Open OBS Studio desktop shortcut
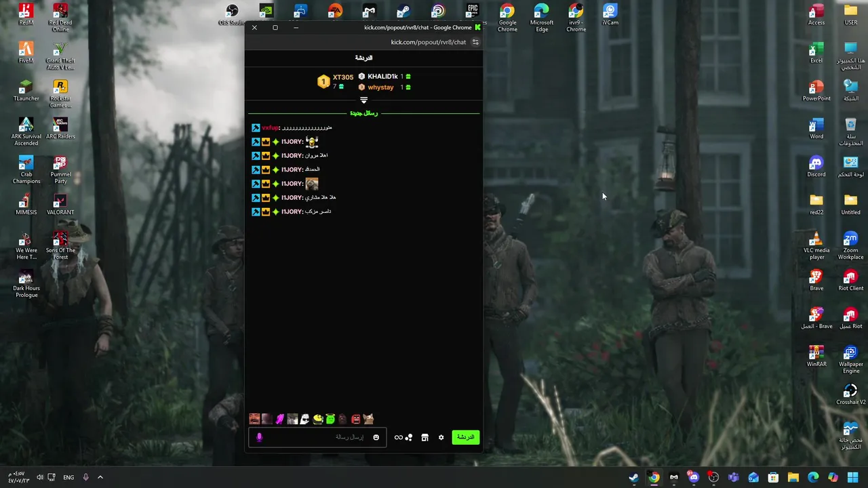Screen dimensions: 868x488 232,15
